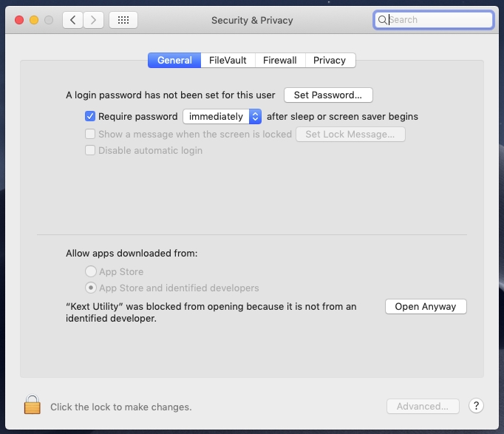
Task: Check Disable automatic login
Action: [x=90, y=150]
